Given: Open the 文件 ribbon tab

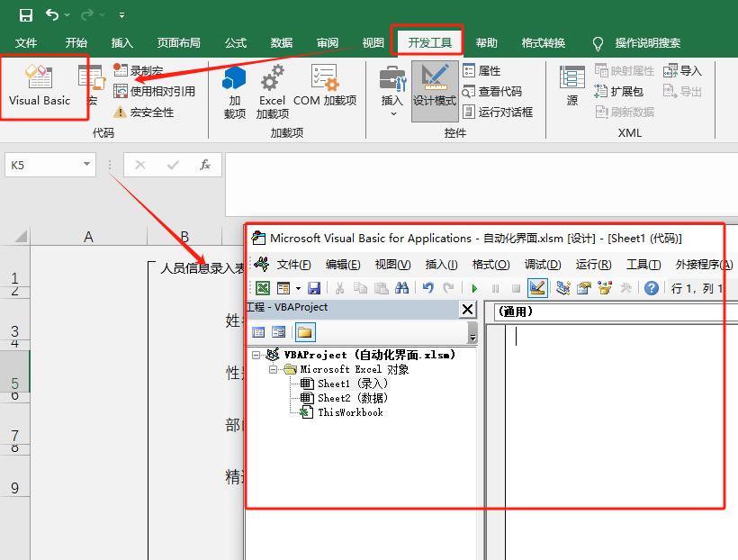Looking at the screenshot, I should tap(26, 43).
